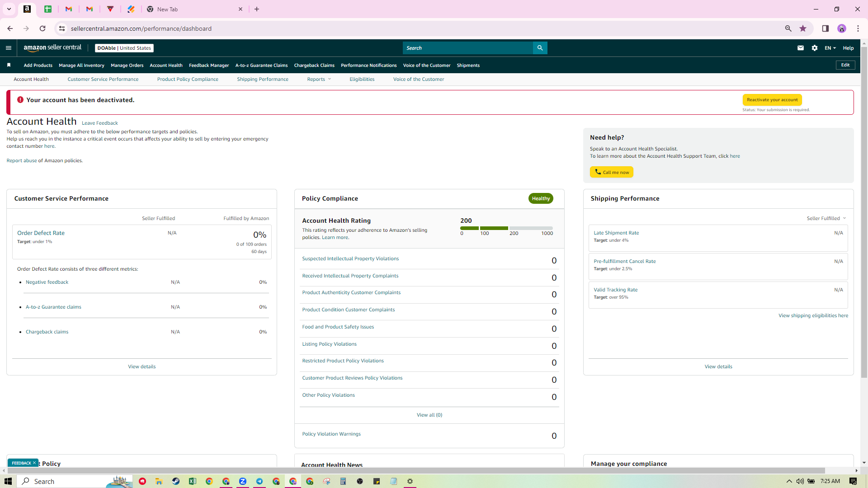Open the Seller Central hamburger menu
Image resolution: width=868 pixels, height=488 pixels.
pos(9,48)
